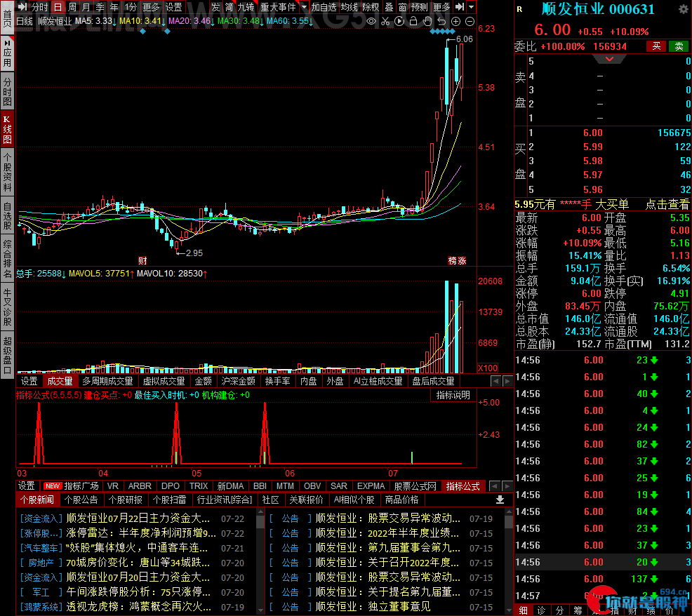Image resolution: width=692 pixels, height=616 pixels.
Task: Toggle 均线 moving averages
Action: (x=350, y=7)
